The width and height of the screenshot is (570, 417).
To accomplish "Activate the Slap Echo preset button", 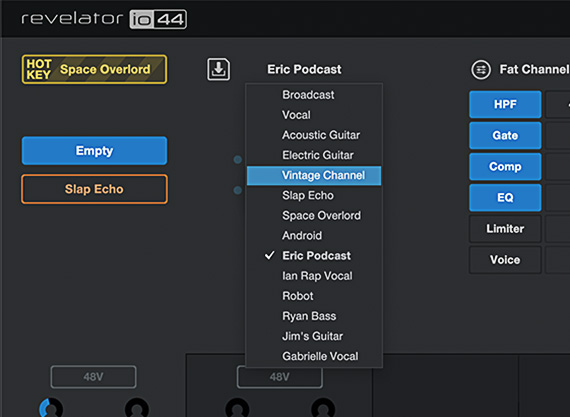I will click(x=95, y=189).
